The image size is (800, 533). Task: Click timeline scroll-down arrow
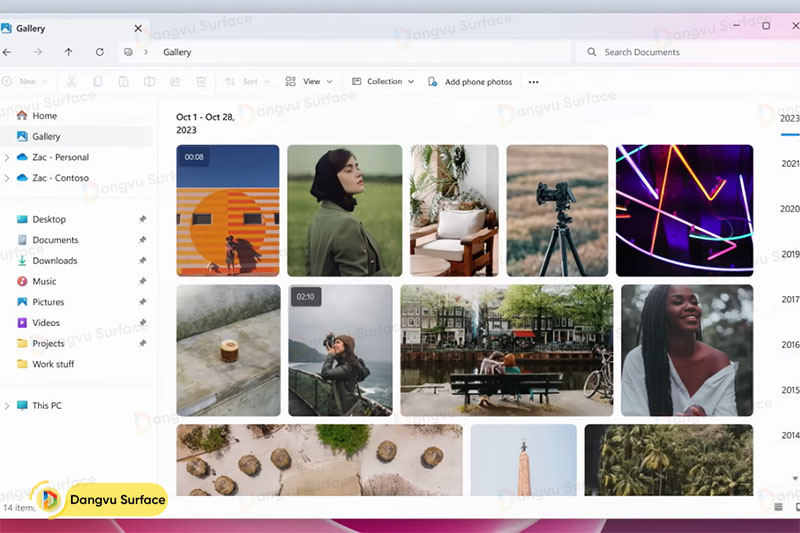coord(795,478)
